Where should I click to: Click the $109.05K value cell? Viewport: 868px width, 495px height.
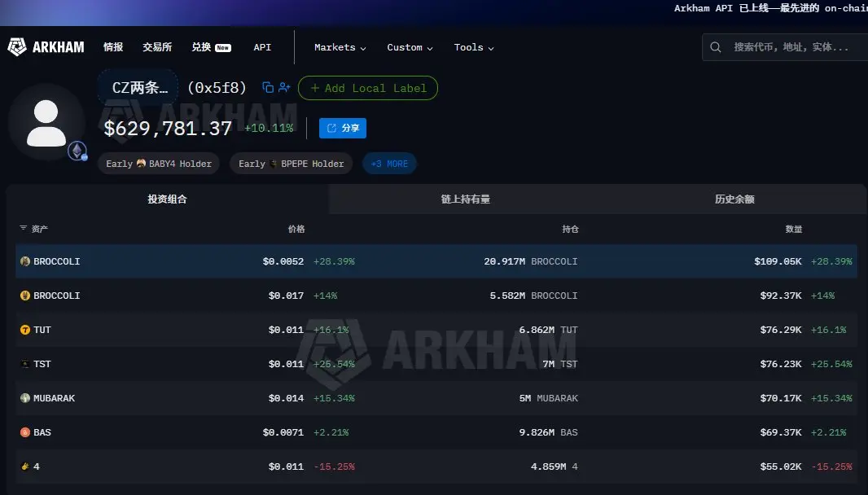[778, 261]
